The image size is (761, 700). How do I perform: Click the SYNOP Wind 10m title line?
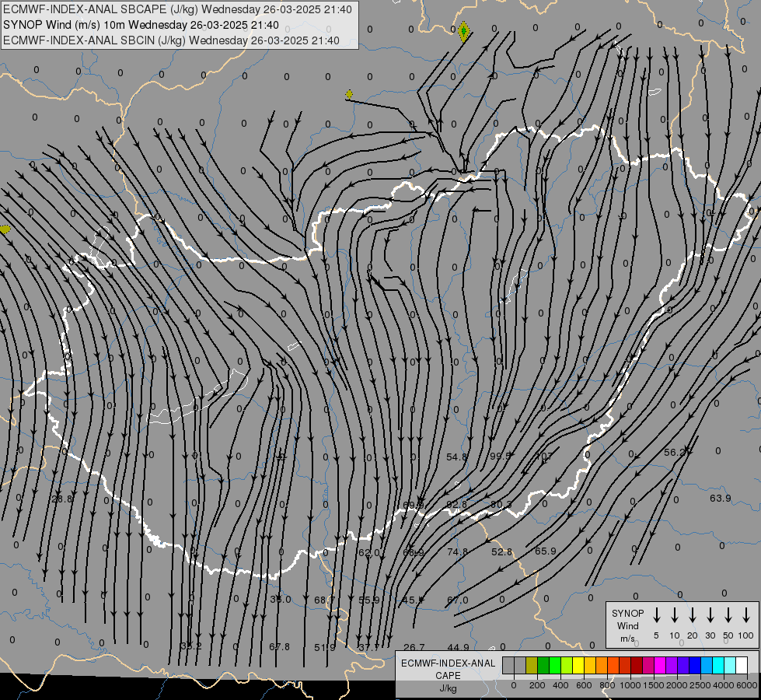(x=141, y=25)
